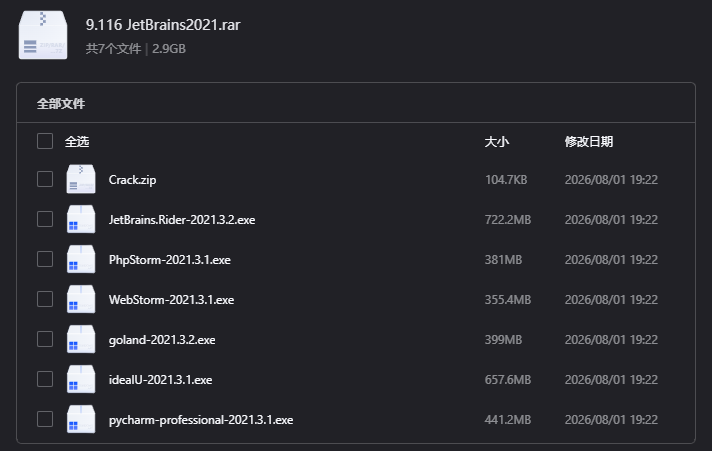Select the goland-2021.3.2.exe file name
Image resolution: width=712 pixels, height=451 pixels.
162,340
